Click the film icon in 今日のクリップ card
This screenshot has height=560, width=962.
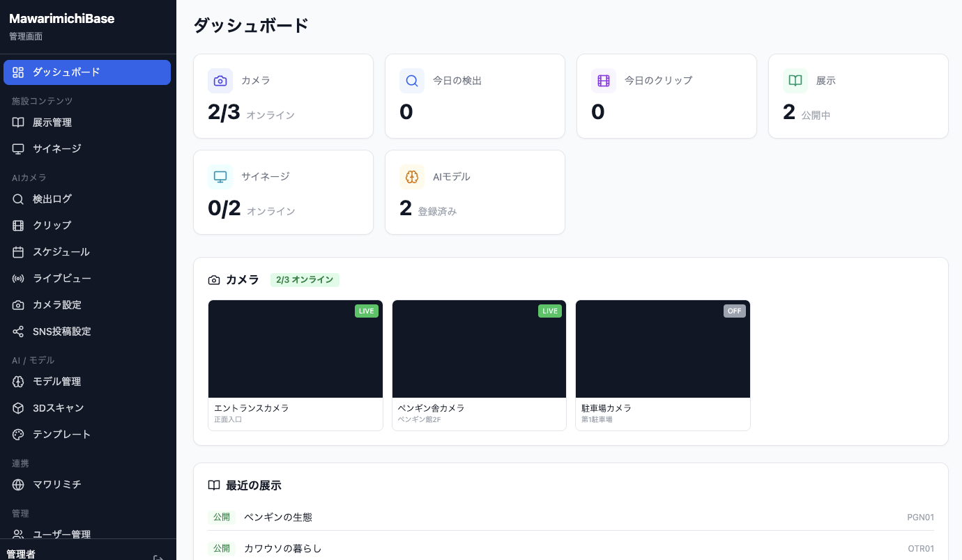(x=604, y=81)
